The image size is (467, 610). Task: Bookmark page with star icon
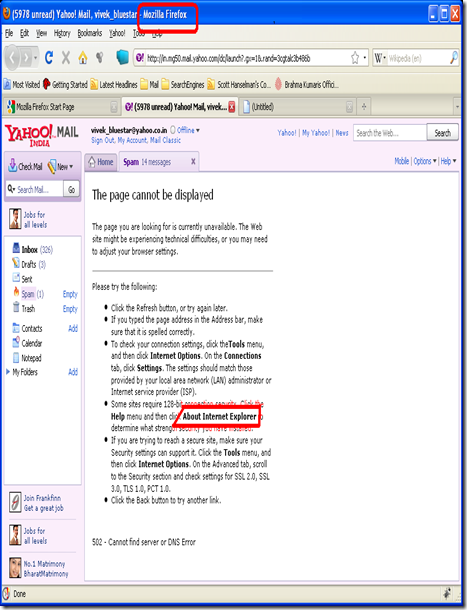point(355,58)
